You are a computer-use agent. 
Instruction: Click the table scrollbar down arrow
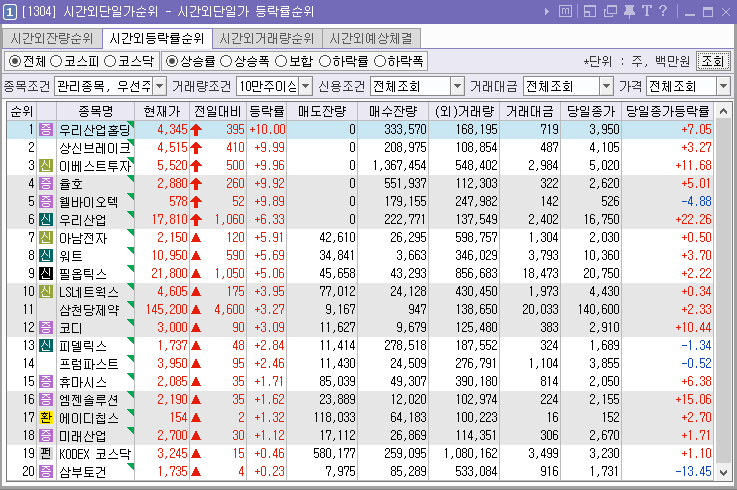723,473
